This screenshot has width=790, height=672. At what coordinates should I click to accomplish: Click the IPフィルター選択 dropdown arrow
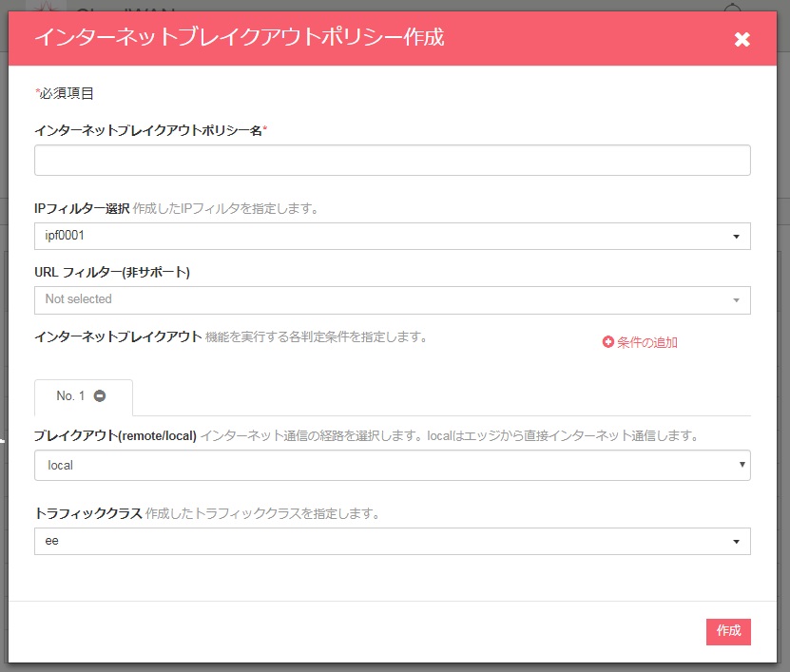pyautogui.click(x=736, y=237)
